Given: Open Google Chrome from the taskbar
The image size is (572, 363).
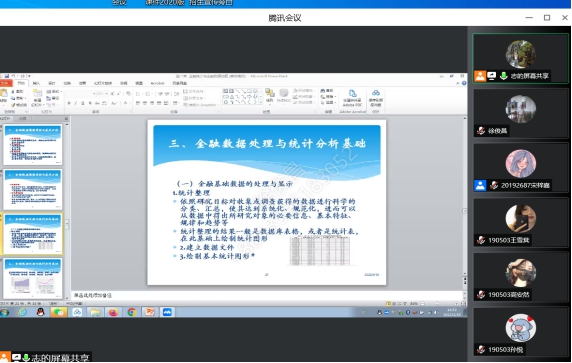Looking at the screenshot, I should (x=132, y=312).
